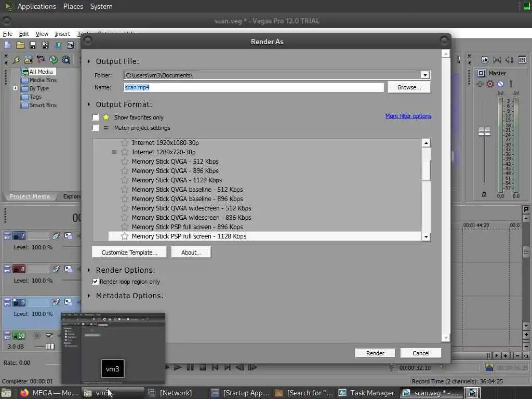Collapse the Render Options section
This screenshot has height=399, width=532.
click(89, 270)
